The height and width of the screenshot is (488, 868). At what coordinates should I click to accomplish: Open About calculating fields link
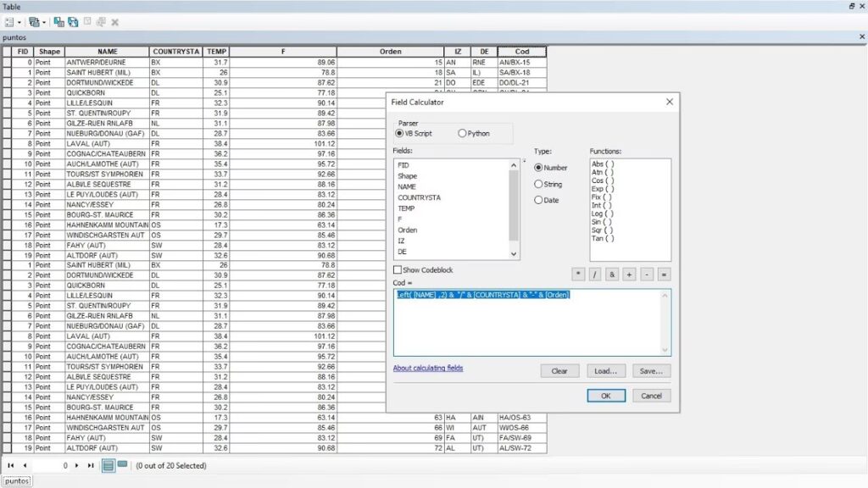[428, 369]
